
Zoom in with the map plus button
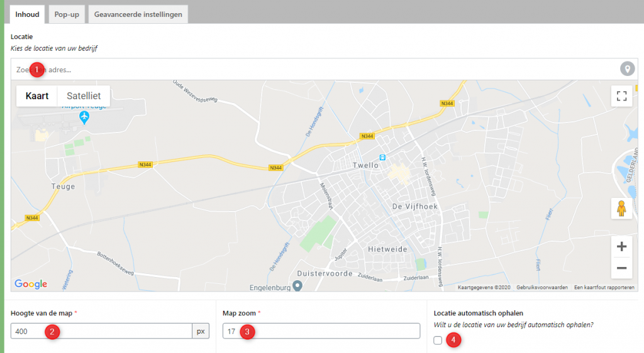(621, 247)
